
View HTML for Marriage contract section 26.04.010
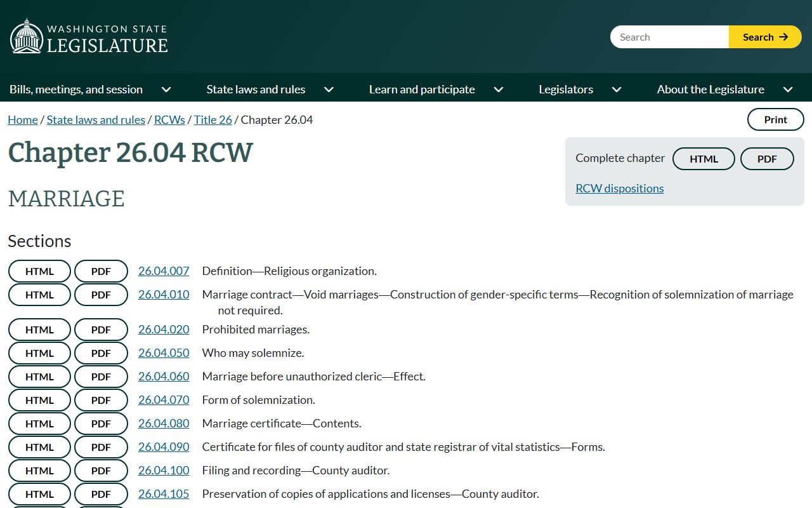click(39, 295)
